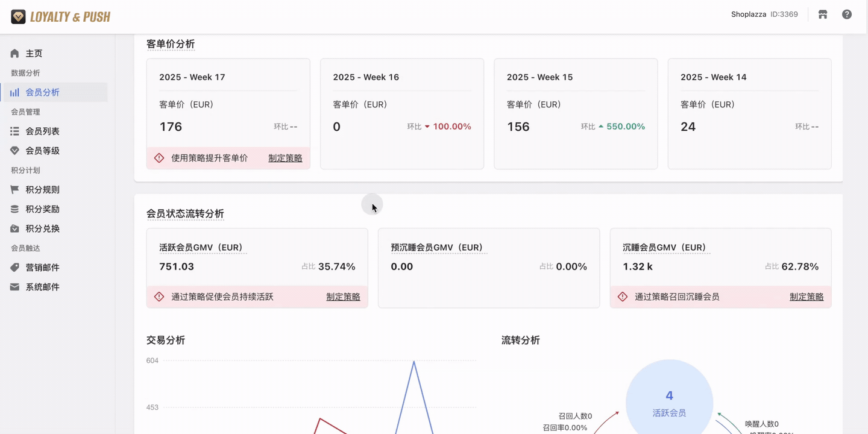
Task: Open the 数据分析 section in the sidebar
Action: coord(25,72)
